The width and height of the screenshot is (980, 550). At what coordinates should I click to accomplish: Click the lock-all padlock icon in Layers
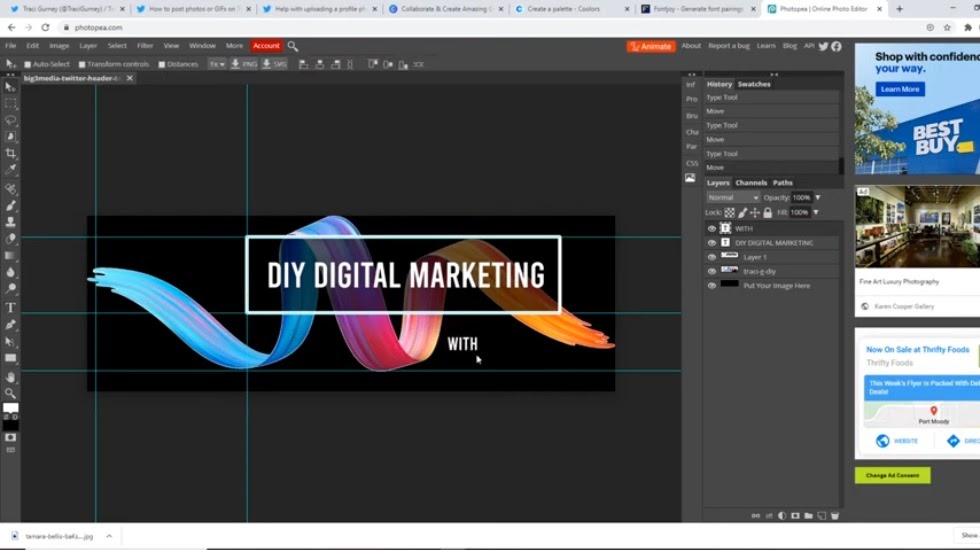coord(767,213)
